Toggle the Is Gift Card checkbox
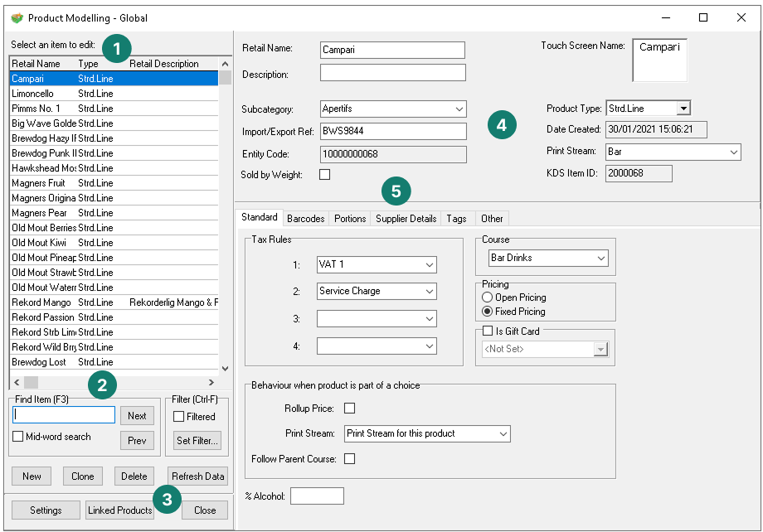 pyautogui.click(x=488, y=331)
